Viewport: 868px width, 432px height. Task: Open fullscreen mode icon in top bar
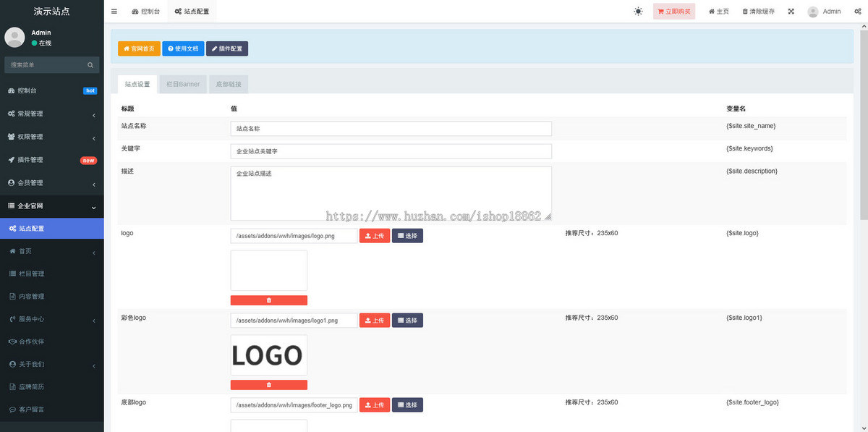click(791, 12)
